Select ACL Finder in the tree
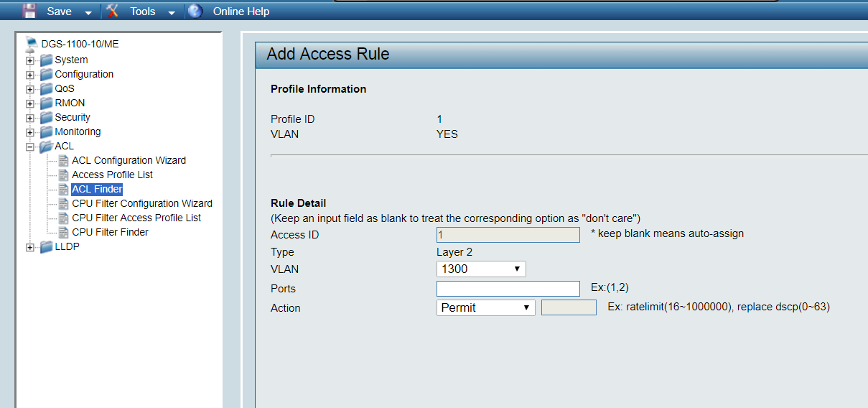Screen dimensions: 868x408 pyautogui.click(x=97, y=189)
